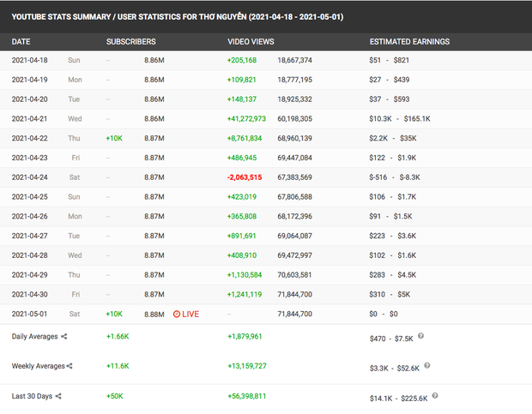Screen dimensions: 532x414
Task: Click the red LIVE clock icon
Action: coord(177,315)
